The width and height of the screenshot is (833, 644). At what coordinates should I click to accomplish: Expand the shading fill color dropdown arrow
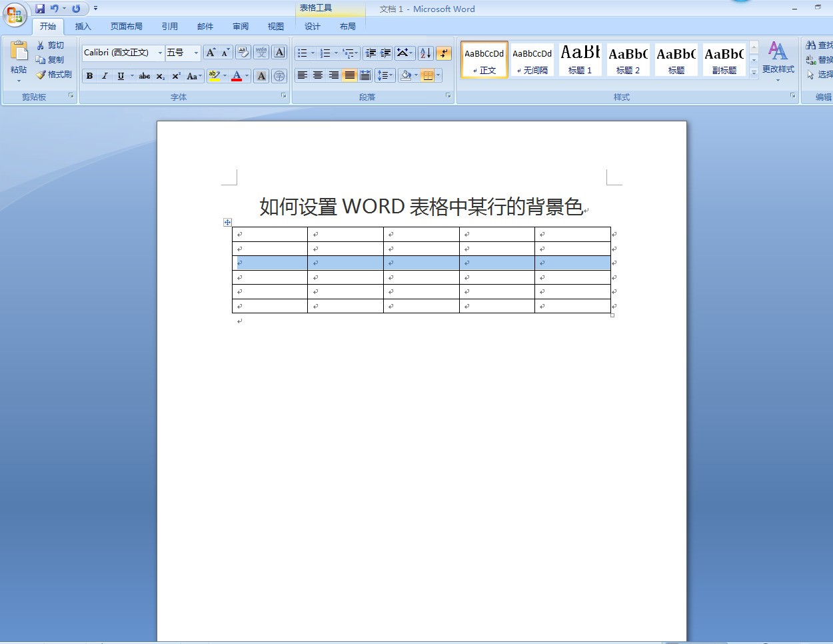pos(416,75)
